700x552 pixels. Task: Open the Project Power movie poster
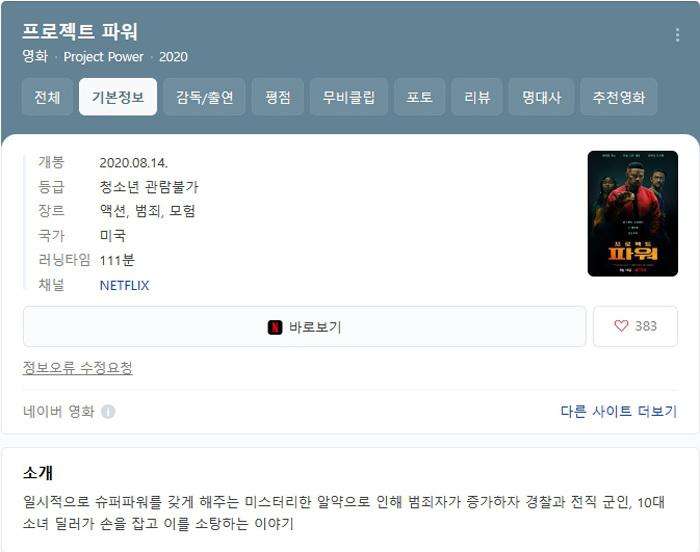633,213
